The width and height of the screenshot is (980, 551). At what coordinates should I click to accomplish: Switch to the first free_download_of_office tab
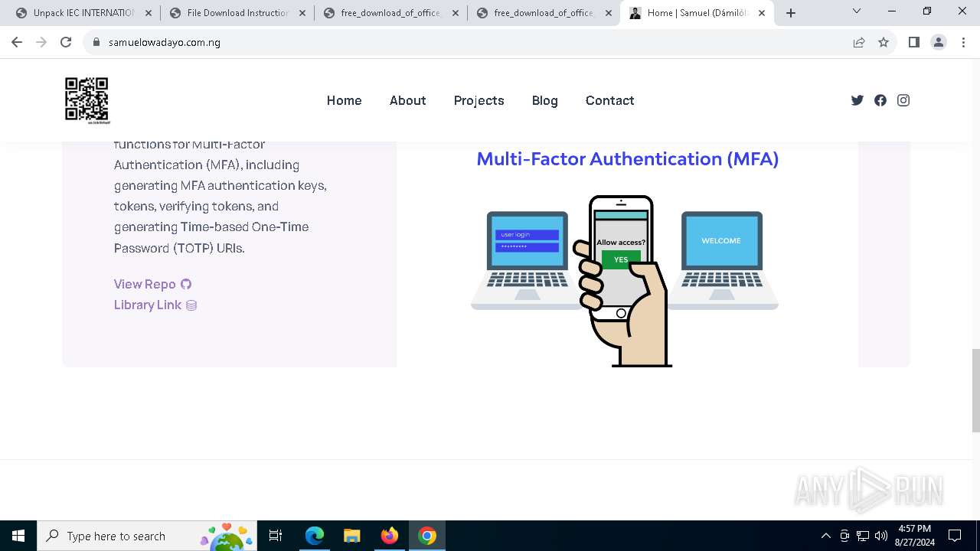391,13
